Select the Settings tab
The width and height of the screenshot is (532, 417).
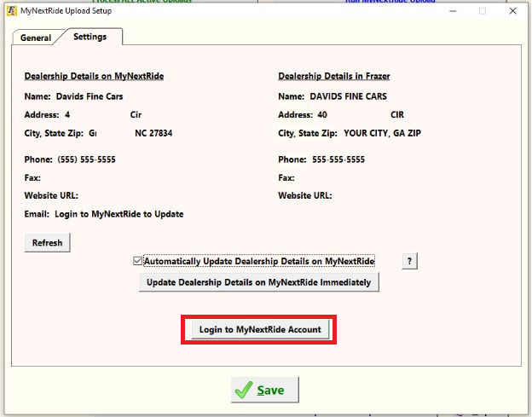tap(90, 37)
